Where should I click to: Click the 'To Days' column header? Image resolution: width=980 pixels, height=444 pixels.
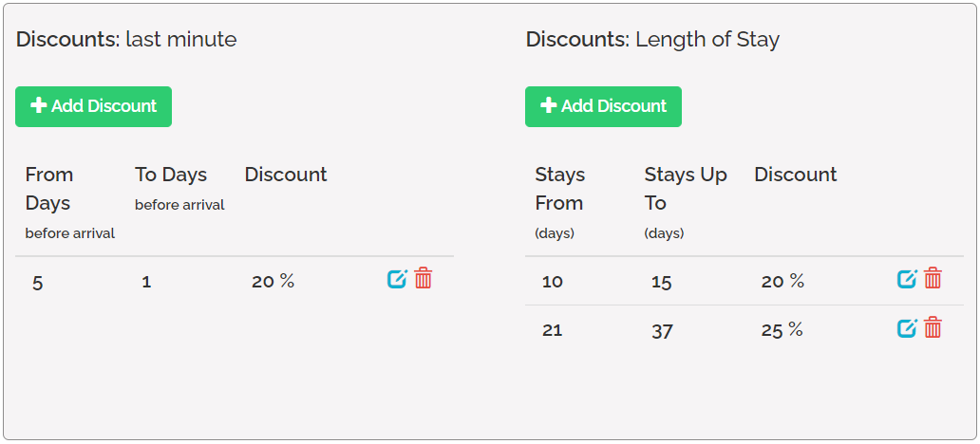[171, 175]
